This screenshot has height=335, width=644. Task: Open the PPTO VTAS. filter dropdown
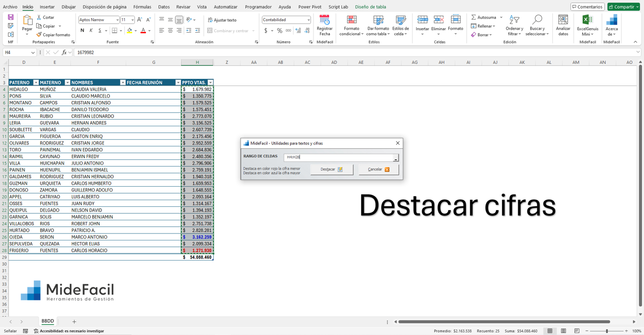point(210,82)
